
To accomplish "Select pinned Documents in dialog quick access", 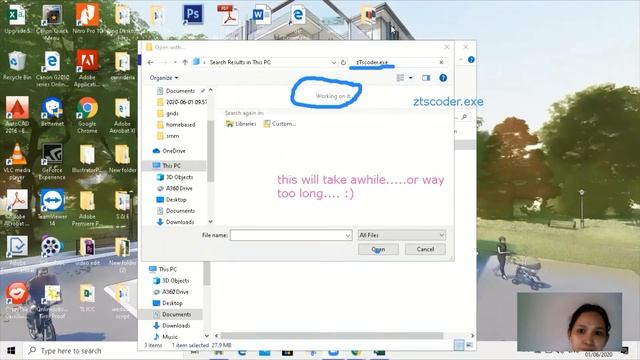I will [x=181, y=91].
